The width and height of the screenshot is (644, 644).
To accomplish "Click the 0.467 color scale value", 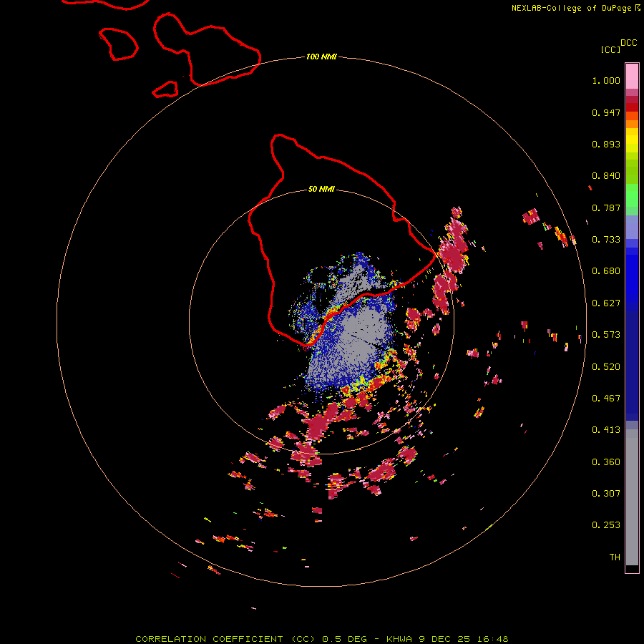I will coord(606,399).
